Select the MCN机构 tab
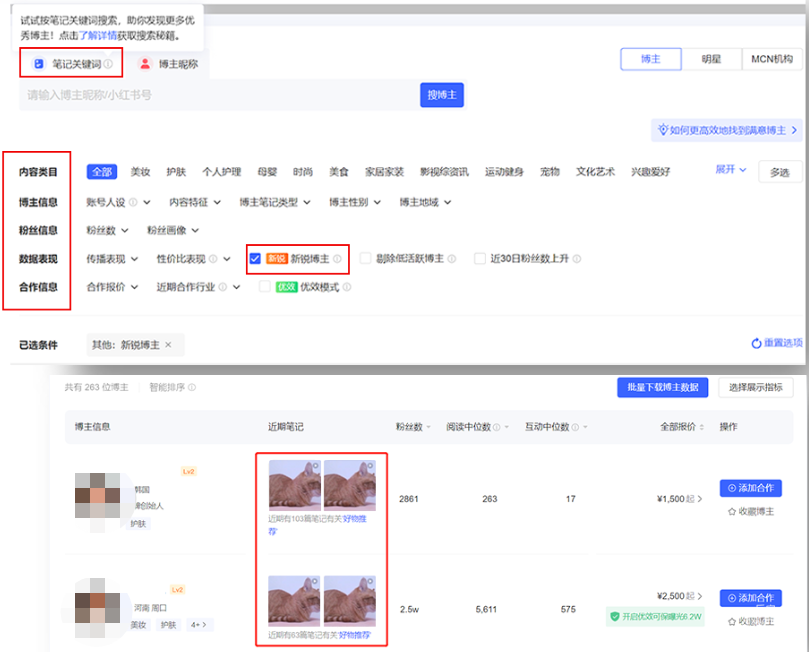Image resolution: width=809 pixels, height=652 pixels. tap(773, 59)
